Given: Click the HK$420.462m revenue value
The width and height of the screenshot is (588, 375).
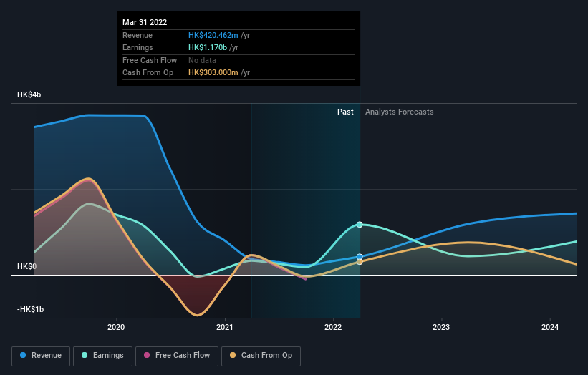Looking at the screenshot, I should 213,35.
